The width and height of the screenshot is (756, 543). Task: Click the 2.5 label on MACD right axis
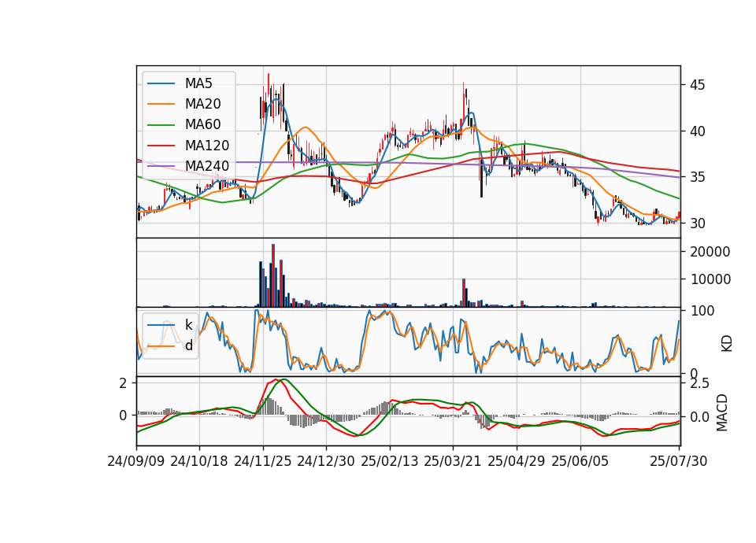[x=699, y=384]
